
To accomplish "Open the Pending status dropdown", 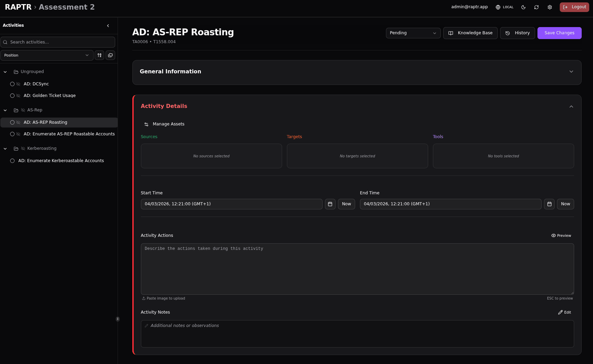I will (413, 33).
